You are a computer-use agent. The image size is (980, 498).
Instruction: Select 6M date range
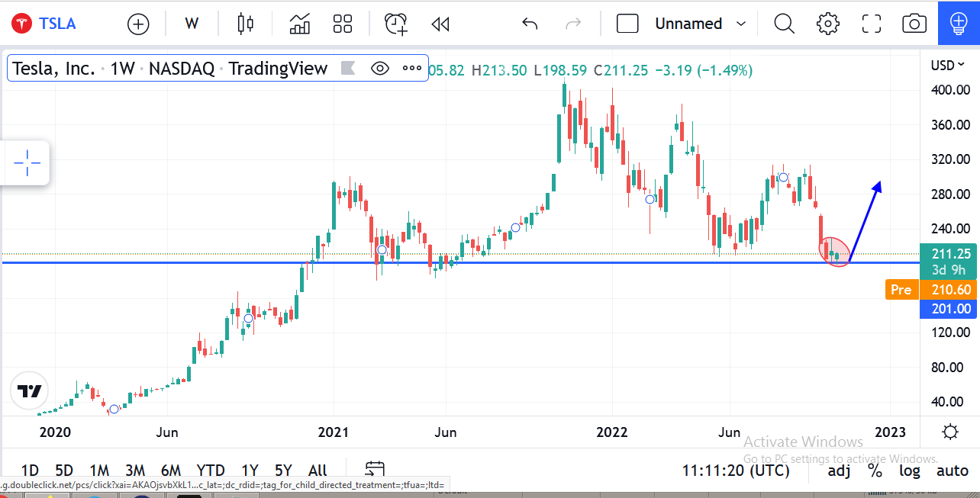click(x=171, y=471)
